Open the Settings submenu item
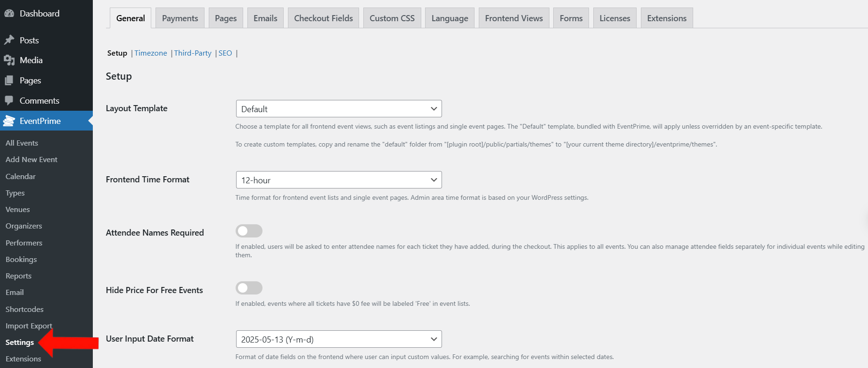Image resolution: width=868 pixels, height=368 pixels. click(20, 342)
